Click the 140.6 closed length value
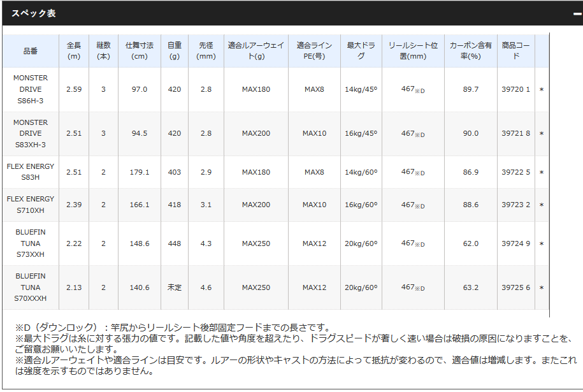Screen dimensions: 583x392 (x=140, y=287)
